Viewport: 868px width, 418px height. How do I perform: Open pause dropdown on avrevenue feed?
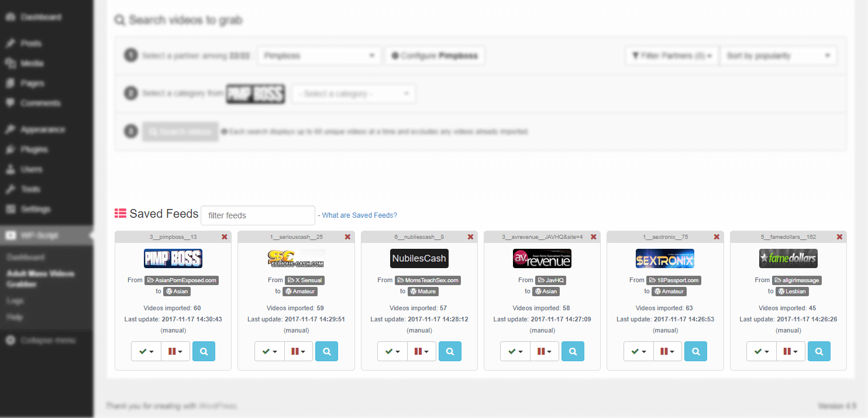[x=545, y=351]
